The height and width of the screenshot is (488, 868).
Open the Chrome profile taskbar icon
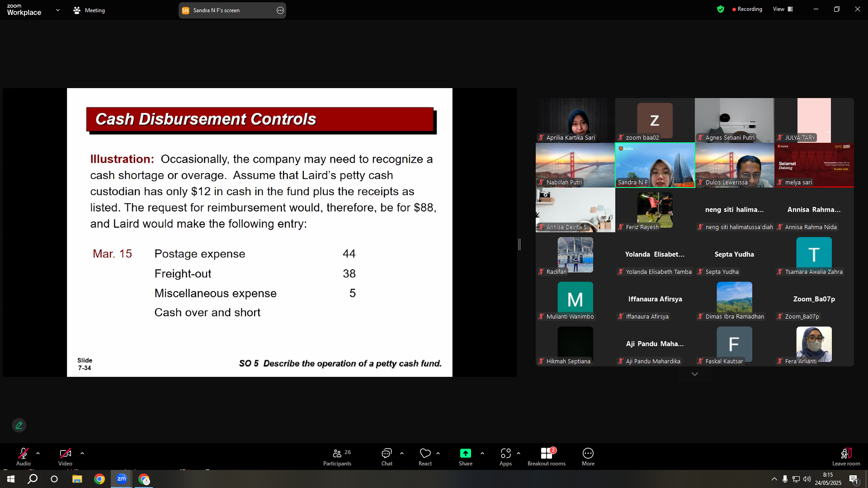pos(144,479)
